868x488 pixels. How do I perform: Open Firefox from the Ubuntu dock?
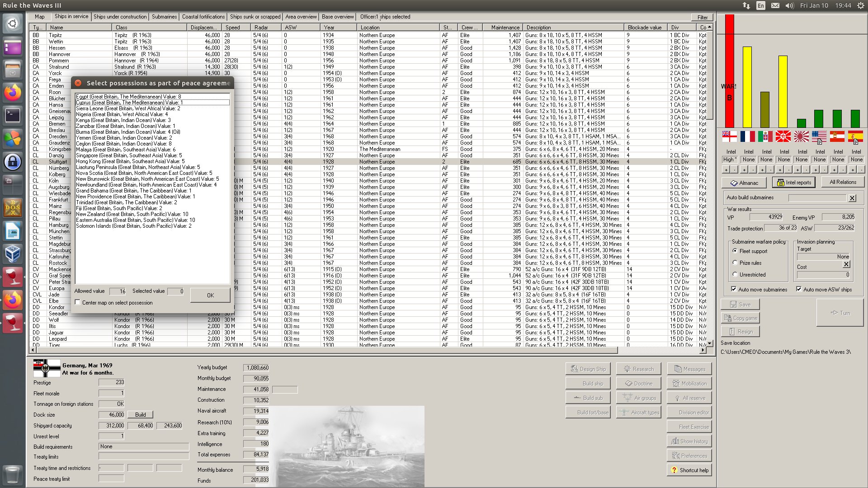(13, 93)
